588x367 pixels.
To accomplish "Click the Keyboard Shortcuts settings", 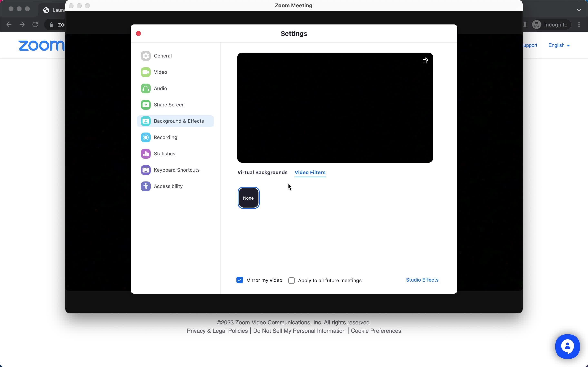I will (177, 170).
